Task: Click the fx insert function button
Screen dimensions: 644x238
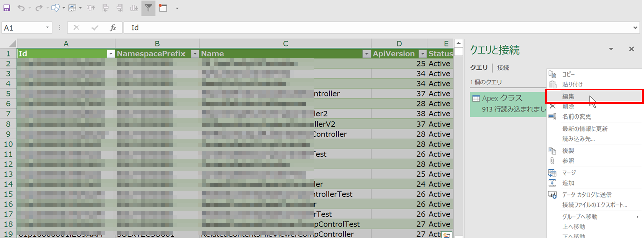Action: click(113, 28)
